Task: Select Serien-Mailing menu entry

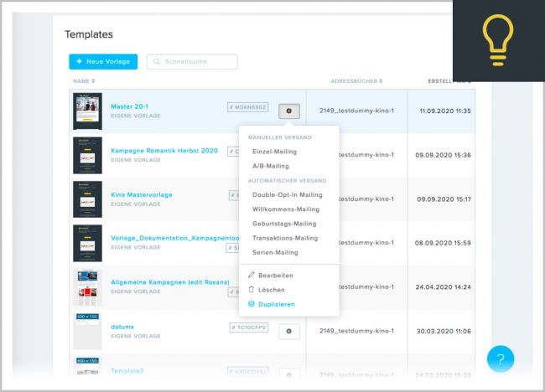Action: [x=275, y=252]
